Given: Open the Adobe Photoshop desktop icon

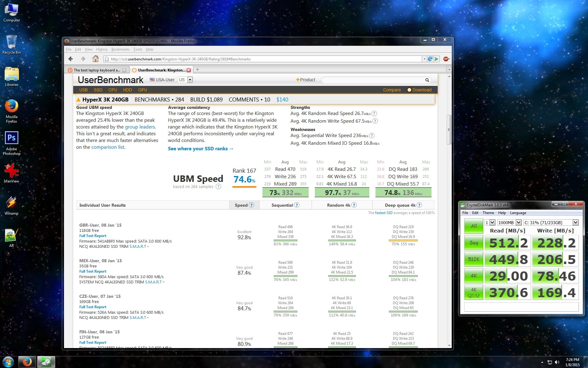Looking at the screenshot, I should coord(12,143).
